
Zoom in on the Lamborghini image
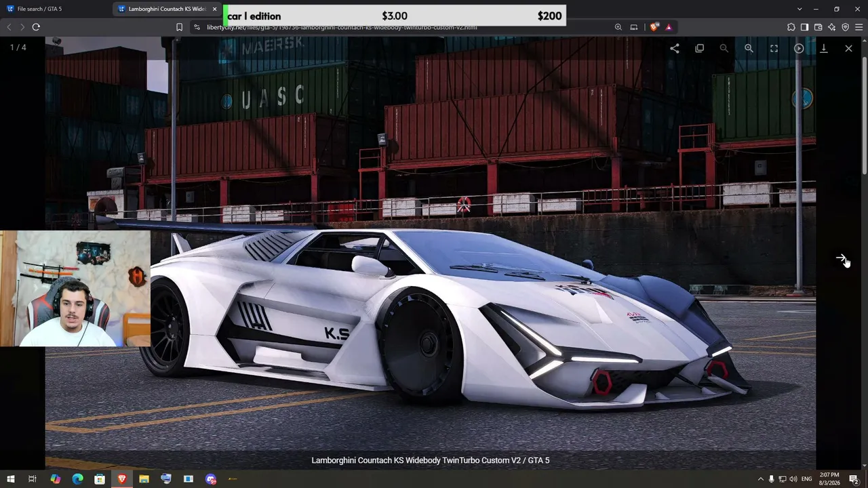coord(749,48)
